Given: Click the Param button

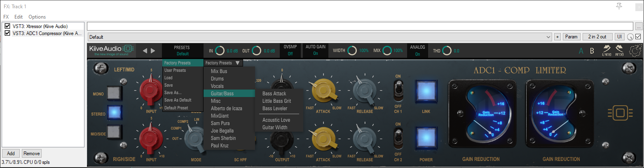Looking at the screenshot, I should (571, 37).
